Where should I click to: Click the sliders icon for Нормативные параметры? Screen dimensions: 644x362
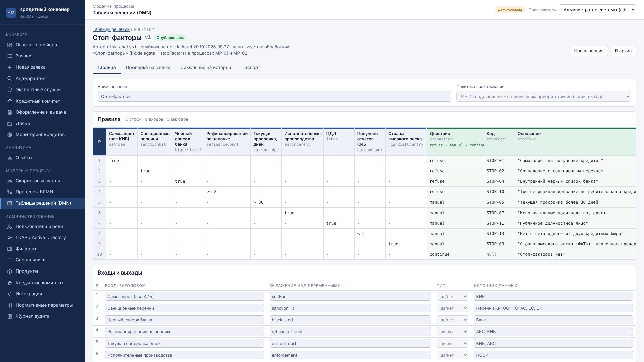(10, 305)
